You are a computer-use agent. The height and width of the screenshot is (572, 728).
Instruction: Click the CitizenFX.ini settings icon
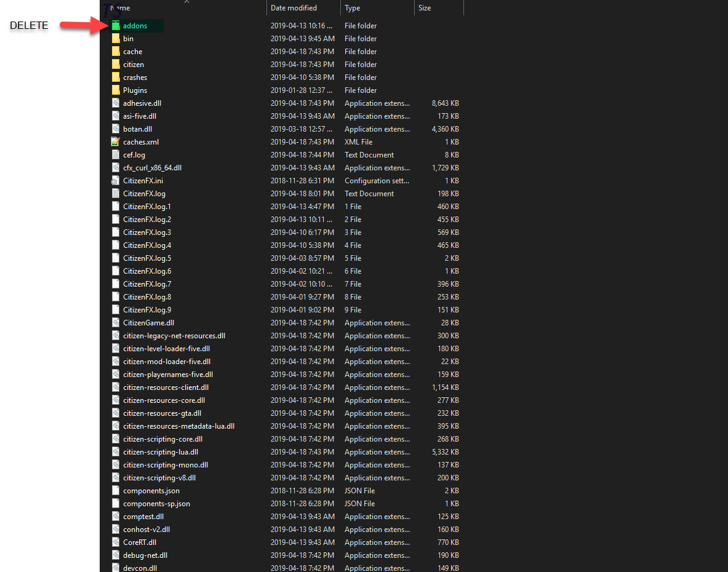[x=116, y=181]
